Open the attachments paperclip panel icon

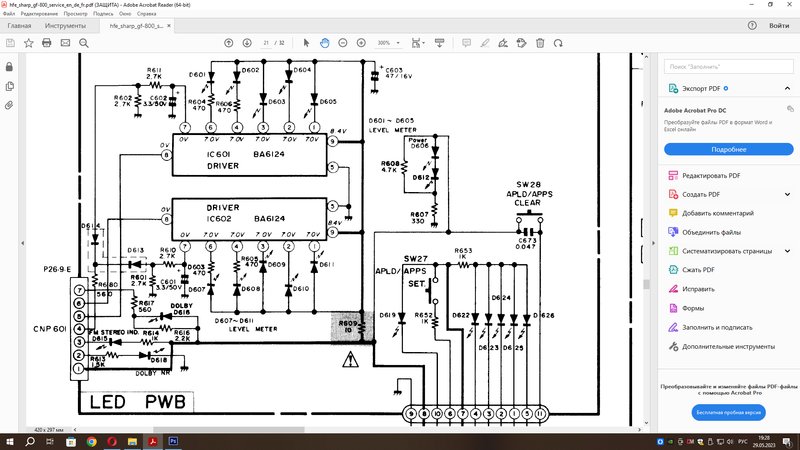tap(9, 106)
